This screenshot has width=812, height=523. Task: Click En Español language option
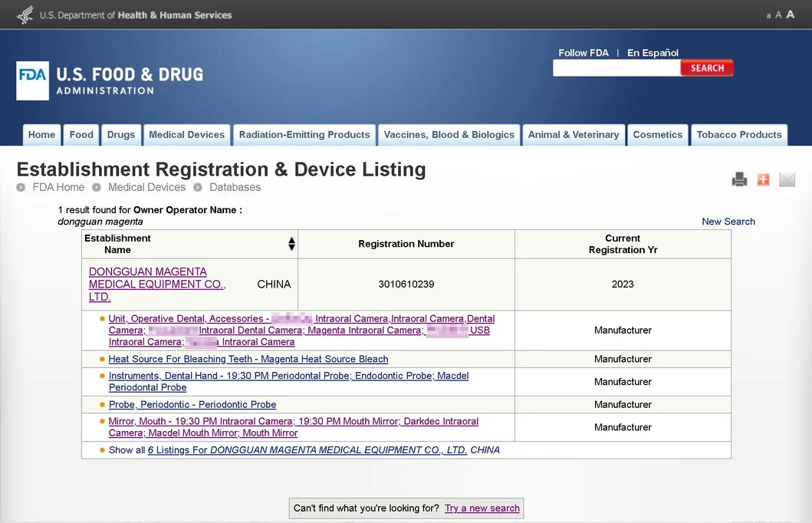coord(653,52)
